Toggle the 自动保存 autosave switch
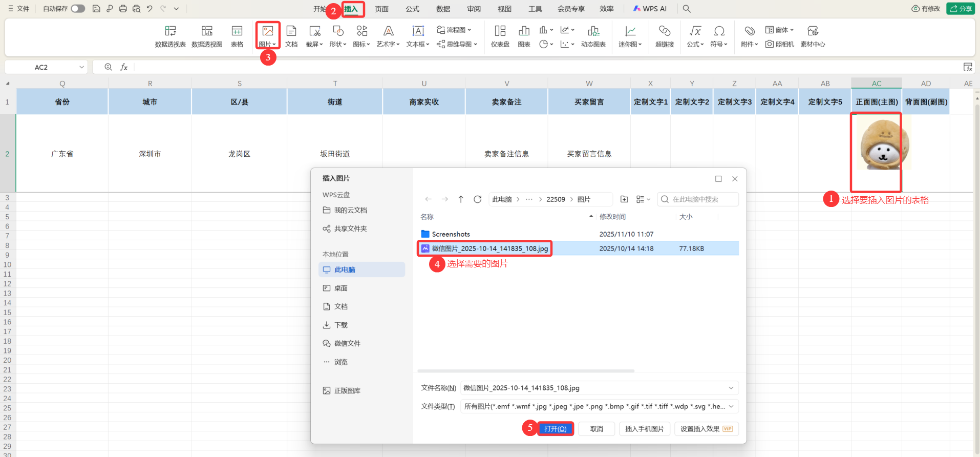 [x=78, y=9]
